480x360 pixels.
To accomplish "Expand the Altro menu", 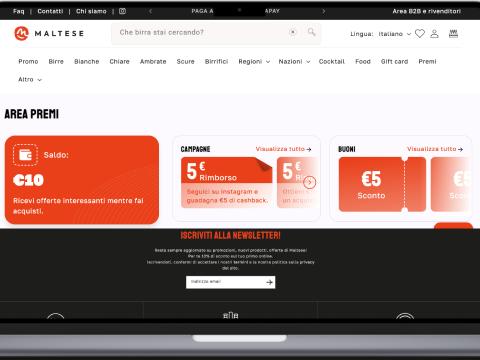I will click(x=30, y=80).
